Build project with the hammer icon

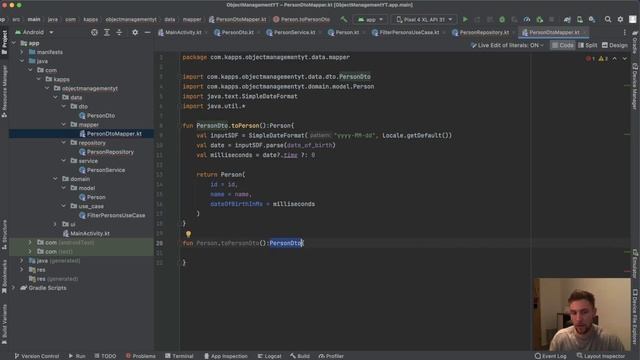click(x=344, y=19)
